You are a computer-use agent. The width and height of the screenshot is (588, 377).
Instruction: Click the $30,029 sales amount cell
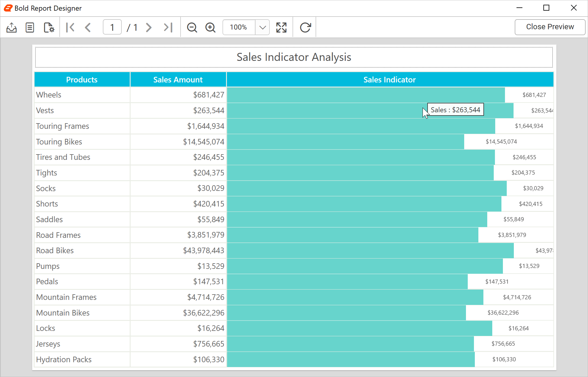(178, 188)
